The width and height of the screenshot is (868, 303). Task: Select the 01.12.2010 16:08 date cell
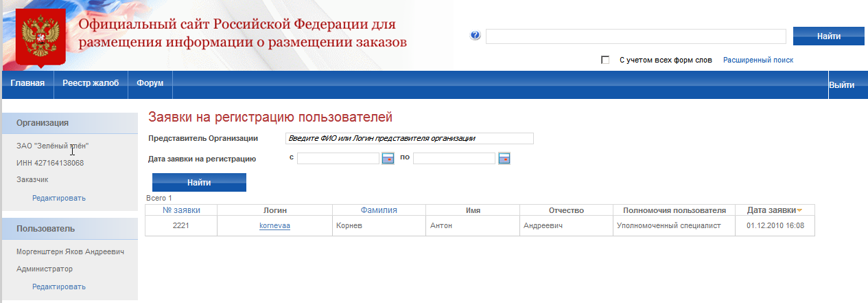(x=775, y=225)
